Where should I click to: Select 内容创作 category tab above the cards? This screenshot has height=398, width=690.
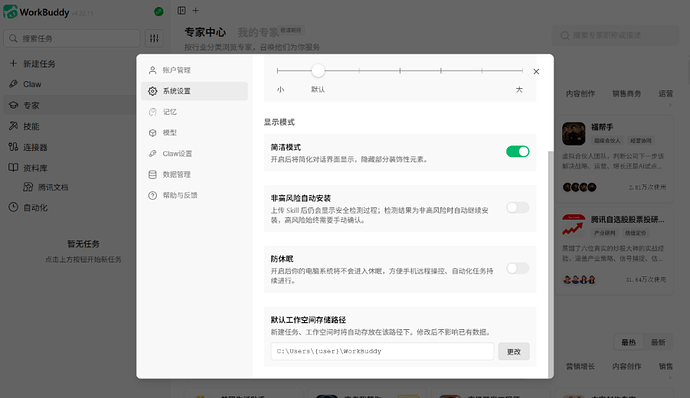[x=580, y=94]
